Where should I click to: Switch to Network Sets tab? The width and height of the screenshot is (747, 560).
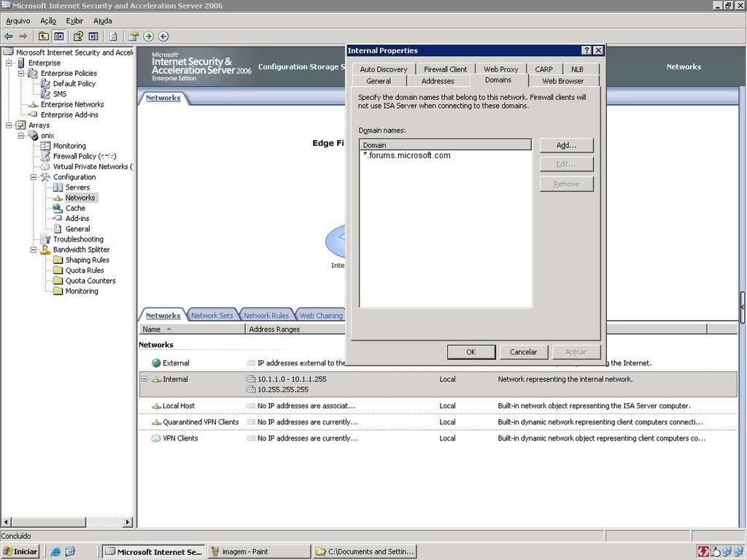pos(212,316)
